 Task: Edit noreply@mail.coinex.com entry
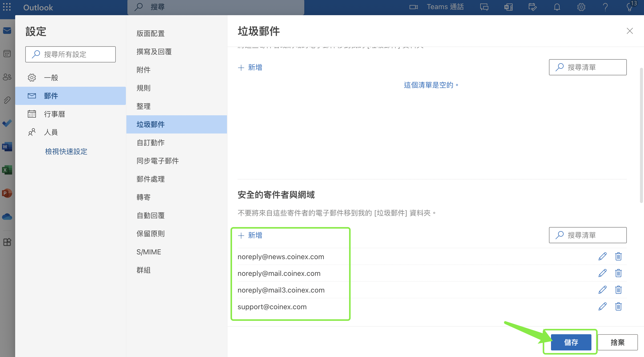(603, 273)
